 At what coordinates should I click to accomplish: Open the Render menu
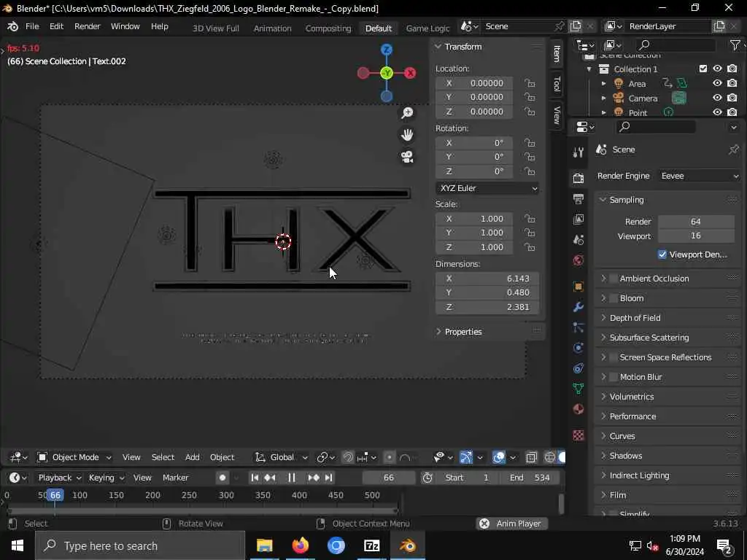click(88, 27)
